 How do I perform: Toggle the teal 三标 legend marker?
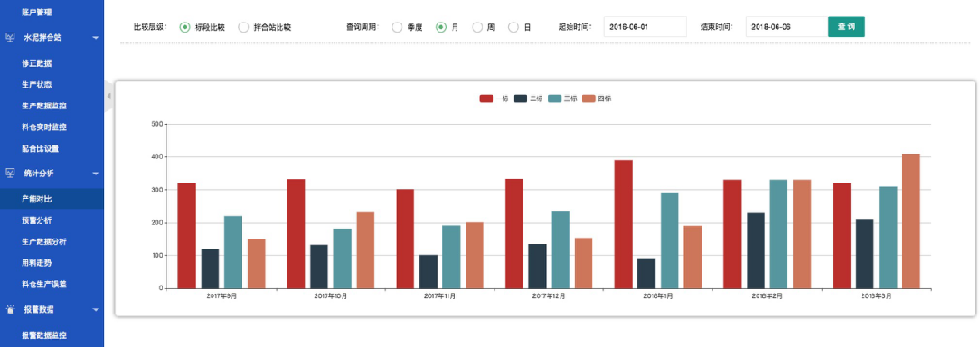[555, 98]
